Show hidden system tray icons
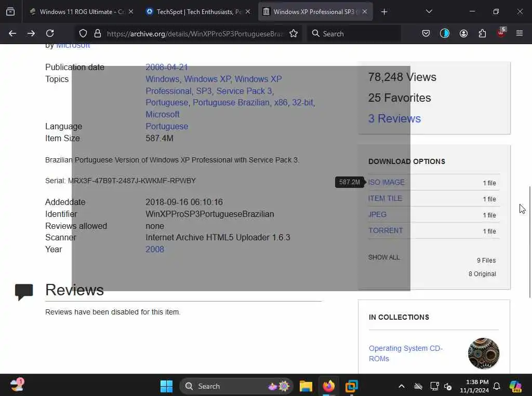532x396 pixels. click(x=402, y=386)
